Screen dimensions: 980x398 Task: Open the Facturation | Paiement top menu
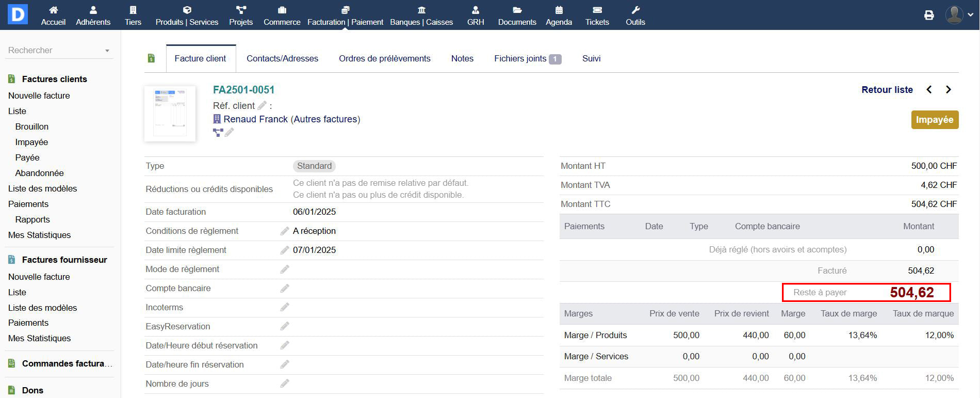pos(345,15)
